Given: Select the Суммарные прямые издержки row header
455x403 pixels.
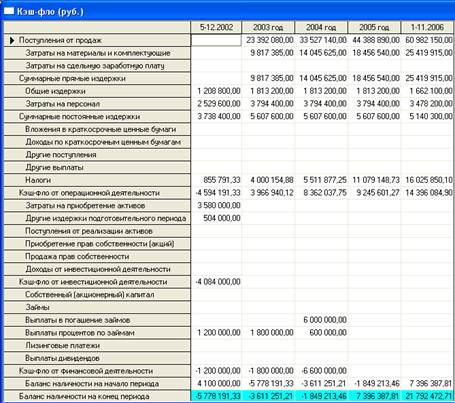Looking at the screenshot, I should [97, 78].
